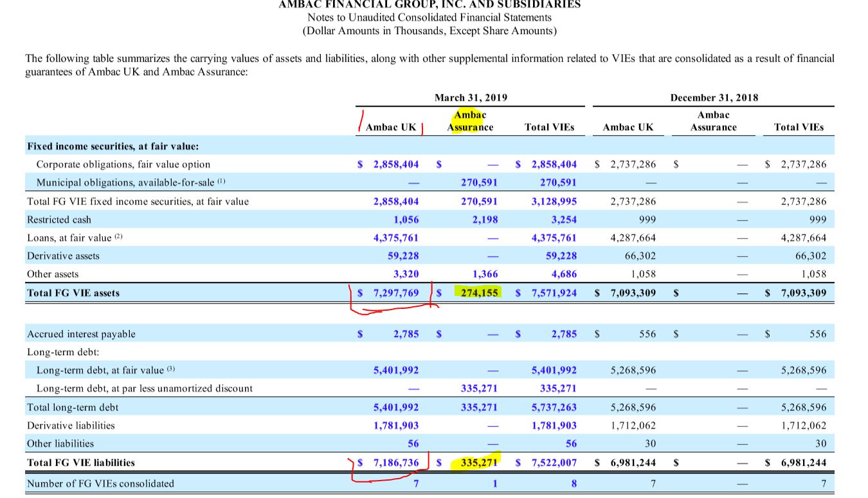
Task: Click the heading "AMBAC FINANCIAL GROUP, INC. AND SUBSIDIARIES"
Action: [429, 5]
